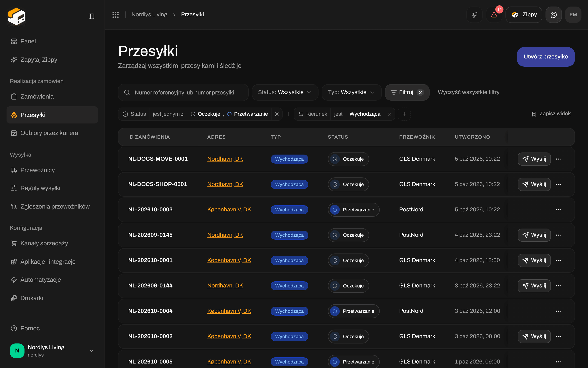Open more options for NL-202610-0003
This screenshot has width=588, height=368.
[x=558, y=210]
